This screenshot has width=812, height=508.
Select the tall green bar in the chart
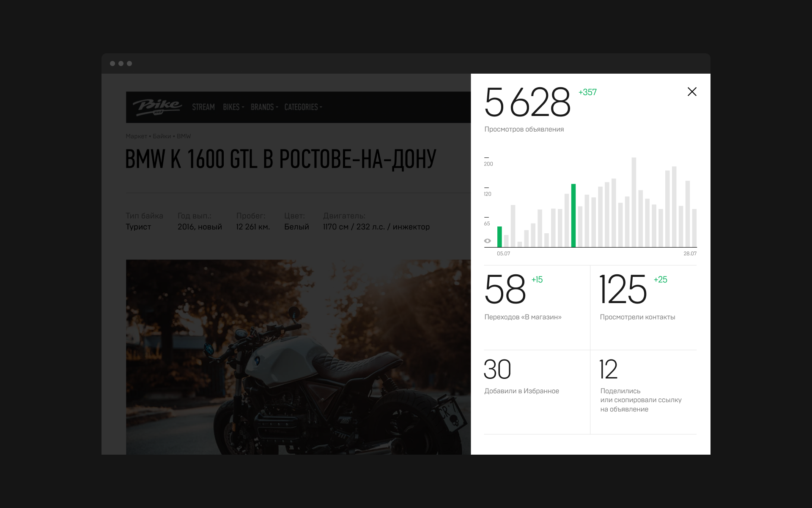[573, 215]
